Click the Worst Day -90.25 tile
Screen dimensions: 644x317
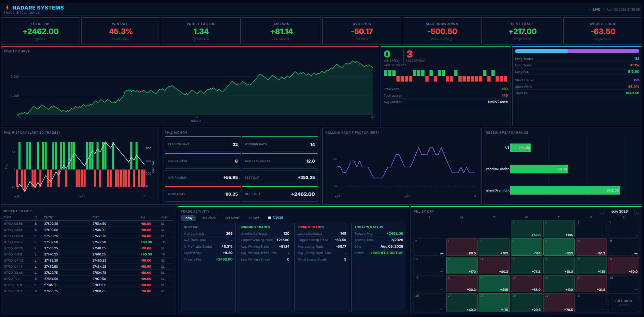[x=203, y=194]
